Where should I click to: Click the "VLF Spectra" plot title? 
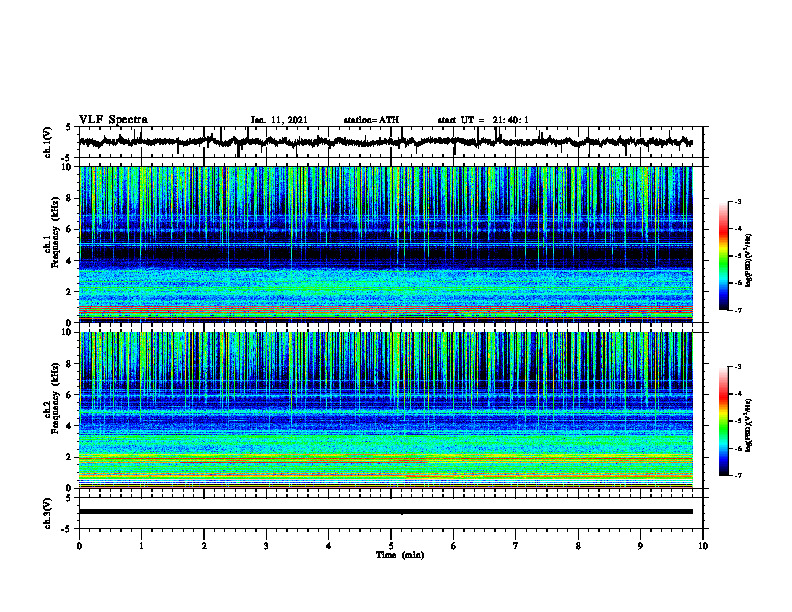[113, 120]
